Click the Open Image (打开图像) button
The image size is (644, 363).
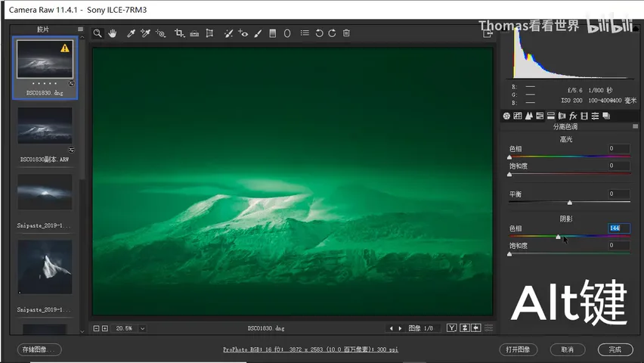click(518, 349)
